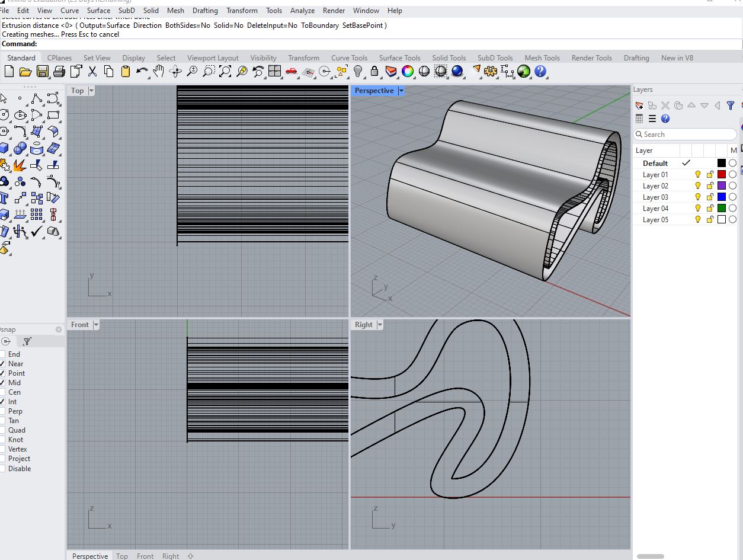Click the New Layer icon
Image resolution: width=743 pixels, height=560 pixels.
[x=639, y=105]
